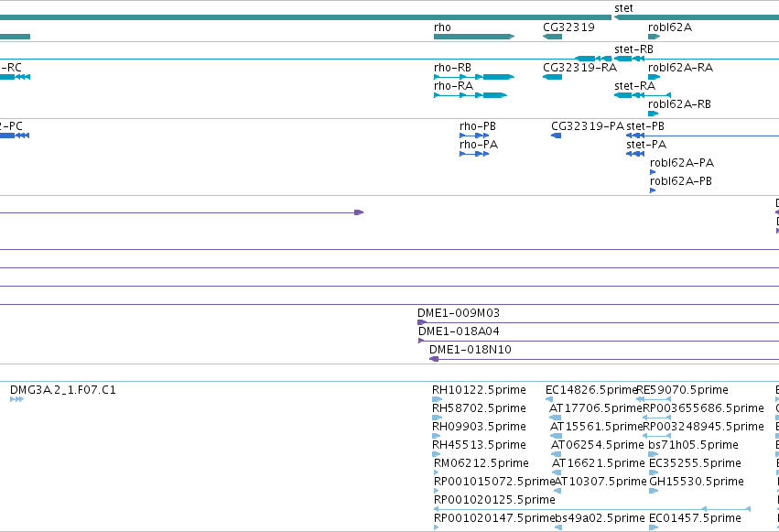
Task: Click the RP001015072.5prime EST
Action: [x=437, y=491]
